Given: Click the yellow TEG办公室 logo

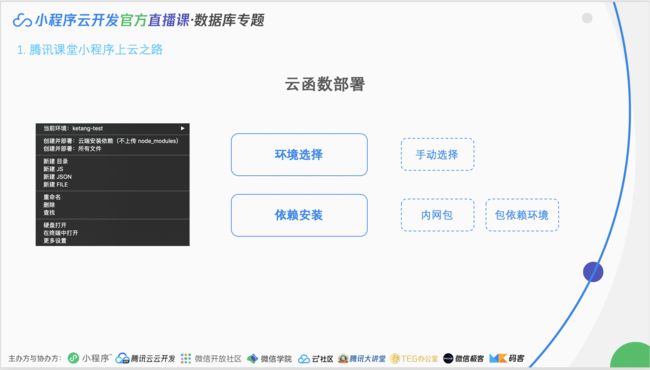Looking at the screenshot, I should [395, 358].
